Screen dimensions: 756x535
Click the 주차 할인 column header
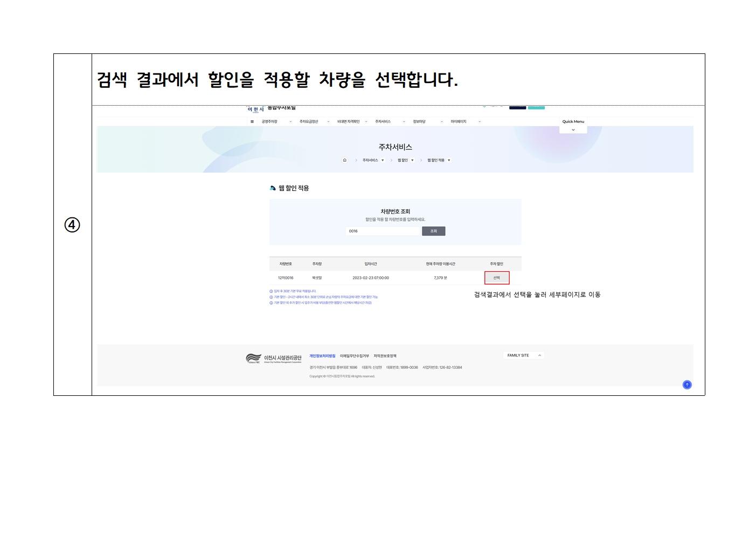(496, 264)
